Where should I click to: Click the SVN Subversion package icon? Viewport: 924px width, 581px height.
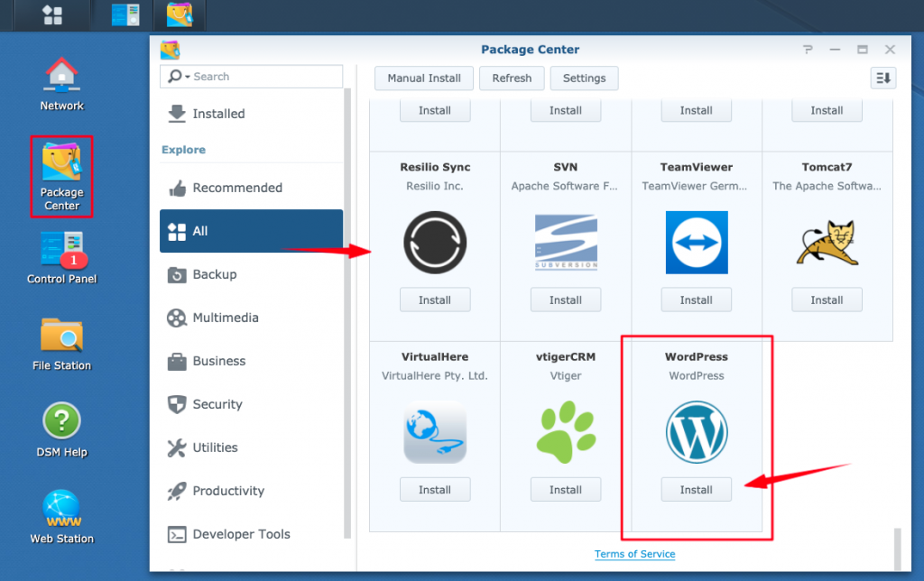[x=566, y=242]
